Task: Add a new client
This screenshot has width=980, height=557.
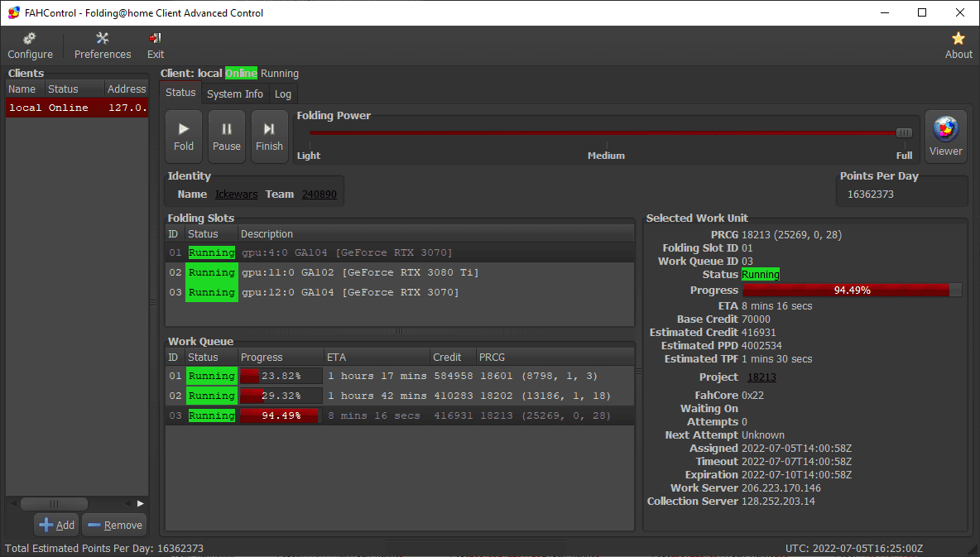Action: pyautogui.click(x=56, y=525)
